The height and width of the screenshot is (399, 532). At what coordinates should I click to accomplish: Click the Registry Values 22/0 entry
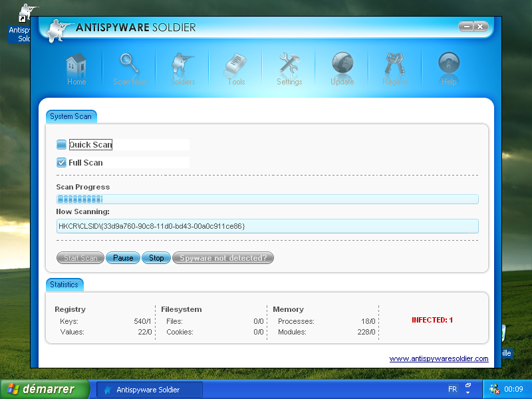pyautogui.click(x=144, y=332)
